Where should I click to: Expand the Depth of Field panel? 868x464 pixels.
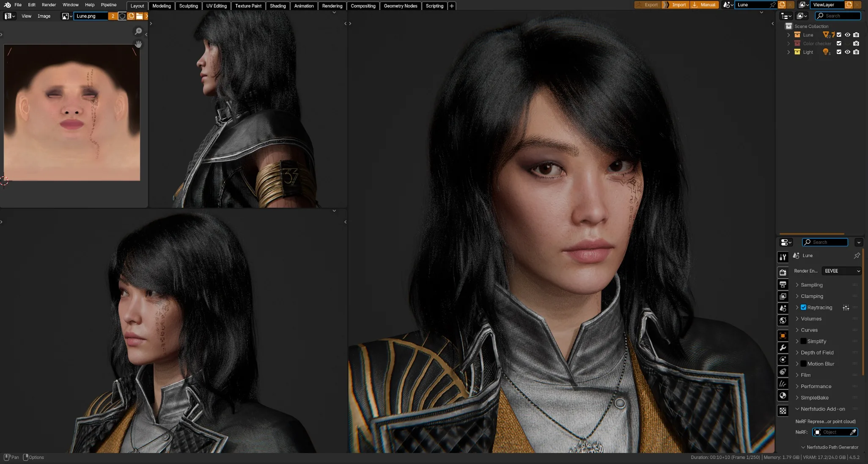click(817, 353)
